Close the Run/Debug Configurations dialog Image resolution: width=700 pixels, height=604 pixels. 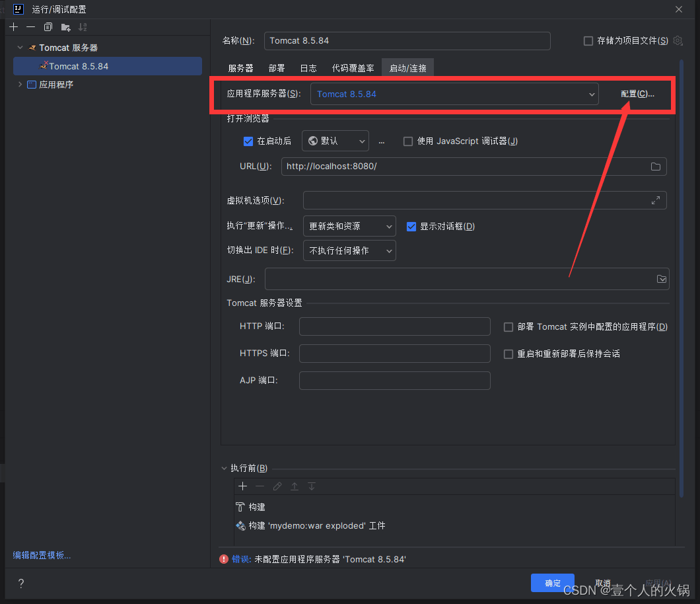pyautogui.click(x=679, y=9)
